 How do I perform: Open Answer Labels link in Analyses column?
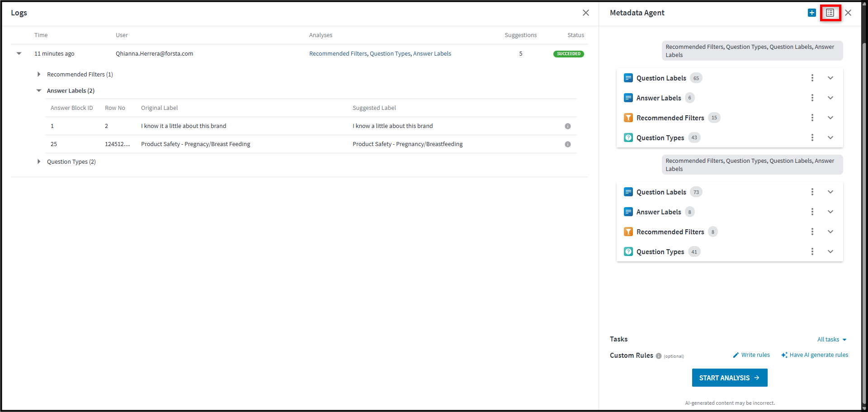click(432, 53)
